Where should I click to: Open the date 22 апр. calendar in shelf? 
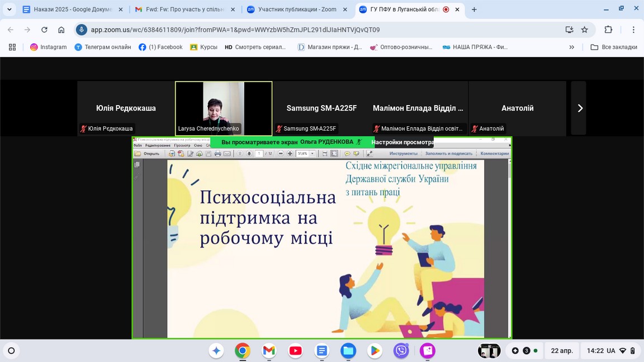(562, 351)
